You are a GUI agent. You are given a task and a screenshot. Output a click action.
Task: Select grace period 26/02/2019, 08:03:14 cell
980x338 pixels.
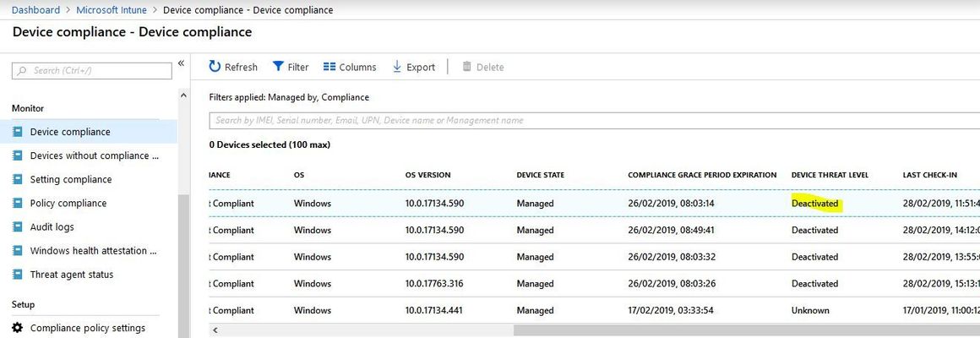tap(671, 204)
